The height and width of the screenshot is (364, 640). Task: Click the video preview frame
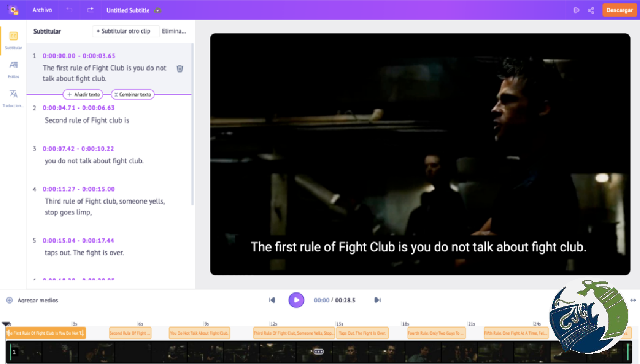click(420, 154)
